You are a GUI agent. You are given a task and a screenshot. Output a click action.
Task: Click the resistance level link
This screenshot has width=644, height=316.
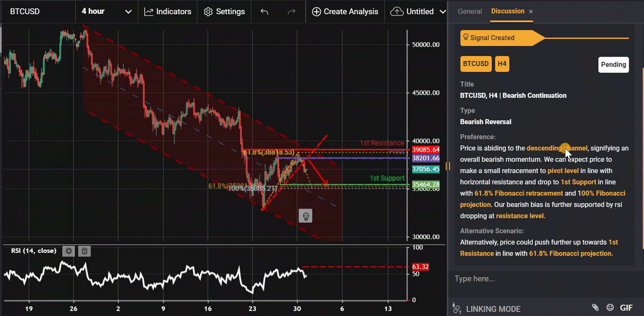pyautogui.click(x=521, y=216)
